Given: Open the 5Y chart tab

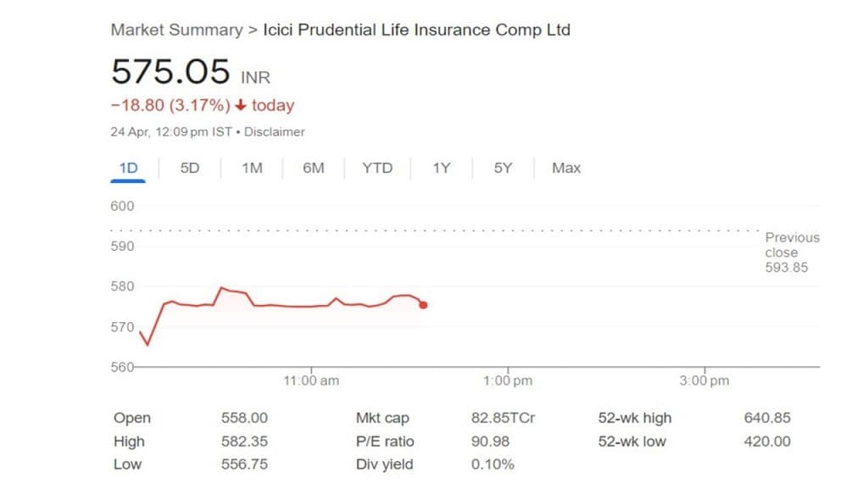Looking at the screenshot, I should click(504, 168).
